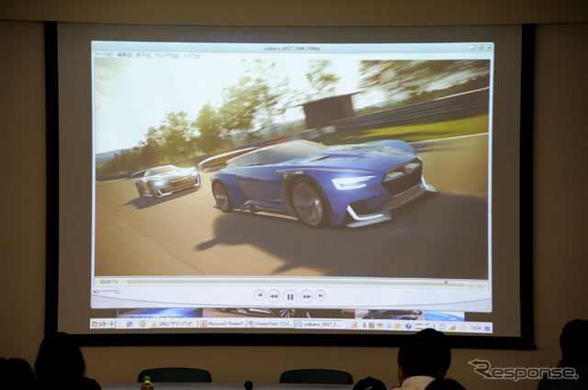Click the rewind button in QuickTime
The image size is (588, 390).
[x=274, y=296]
